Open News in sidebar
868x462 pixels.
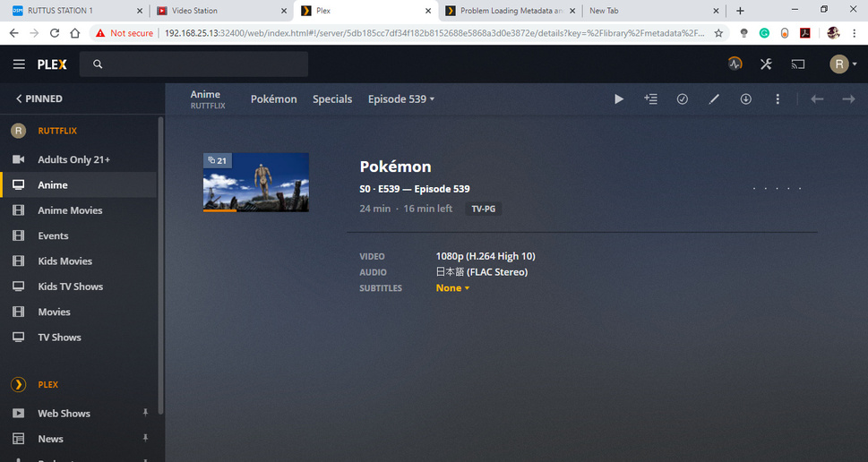point(50,439)
